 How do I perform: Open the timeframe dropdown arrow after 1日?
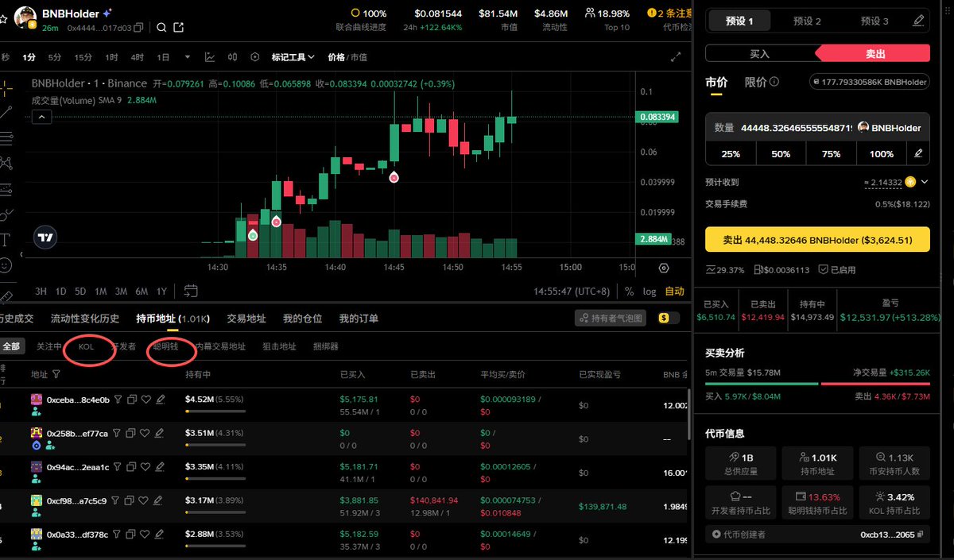click(x=188, y=57)
